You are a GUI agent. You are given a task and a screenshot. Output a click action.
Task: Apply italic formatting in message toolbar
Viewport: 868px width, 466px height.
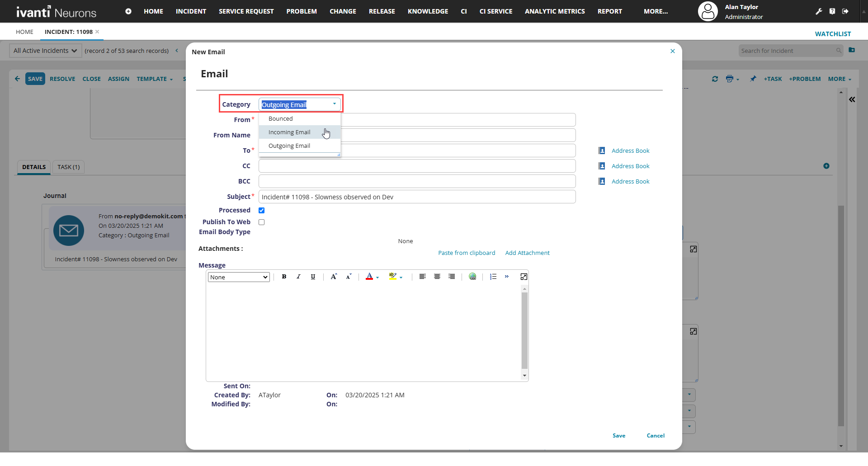pyautogui.click(x=298, y=277)
